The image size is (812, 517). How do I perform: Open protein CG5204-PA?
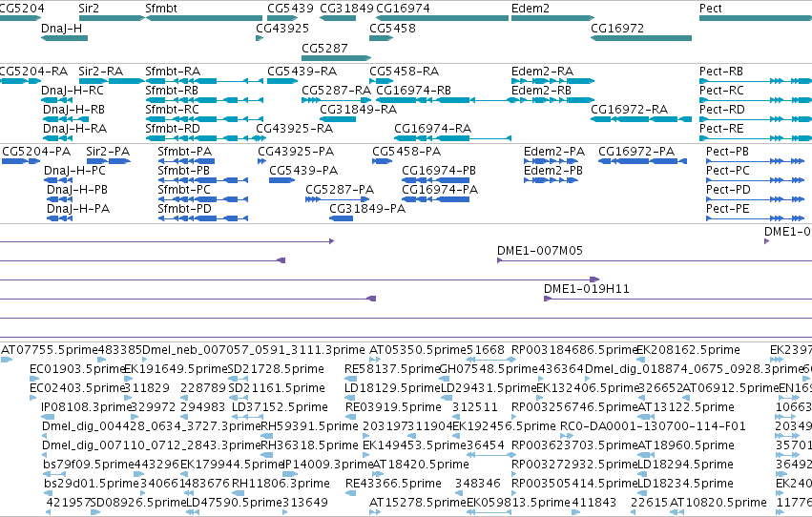(36, 152)
